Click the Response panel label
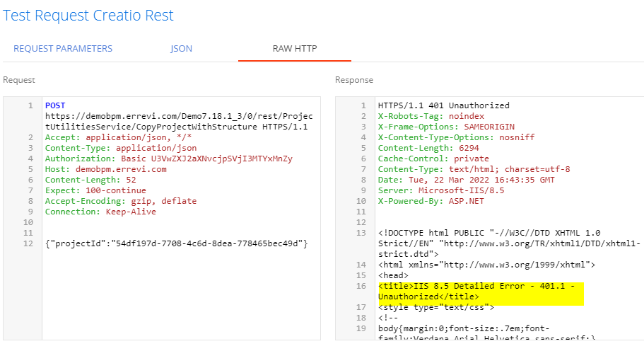The height and width of the screenshot is (351, 644). click(354, 80)
